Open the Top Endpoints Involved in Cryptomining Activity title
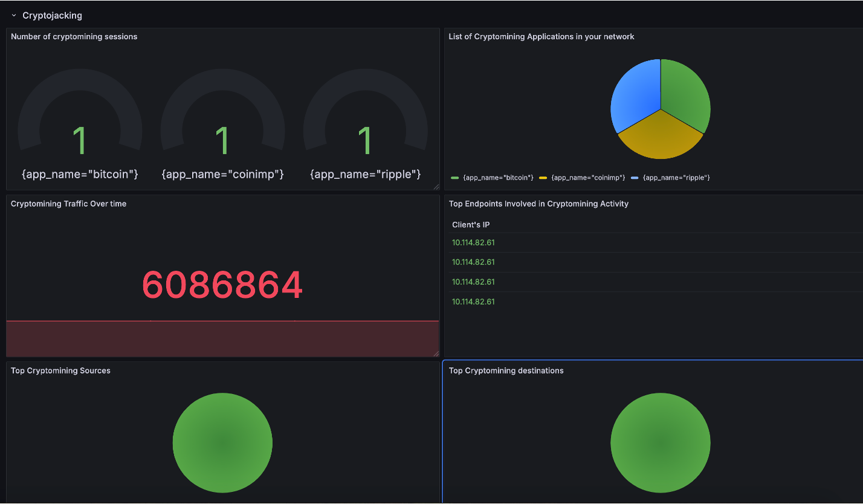The image size is (863, 504). coord(539,204)
